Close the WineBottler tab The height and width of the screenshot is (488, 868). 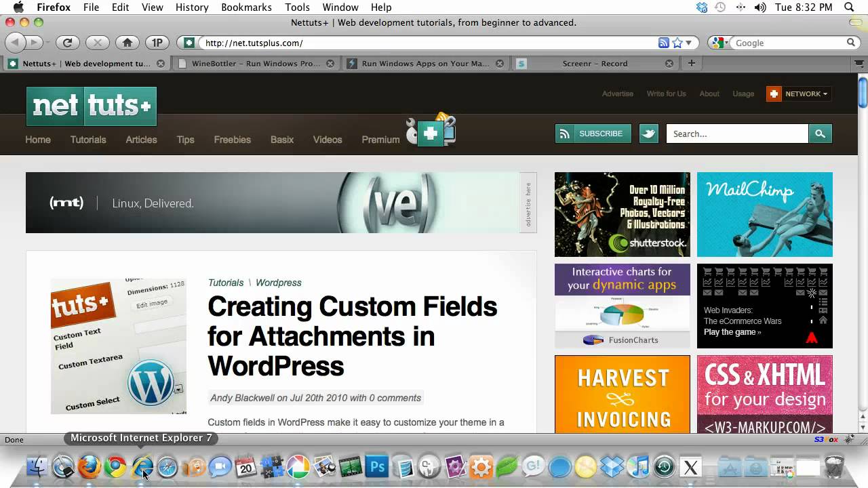330,64
